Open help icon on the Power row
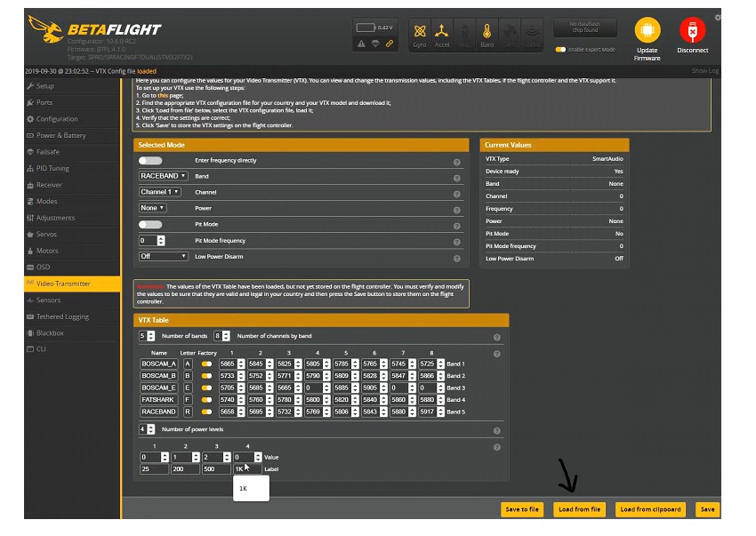 tap(456, 210)
